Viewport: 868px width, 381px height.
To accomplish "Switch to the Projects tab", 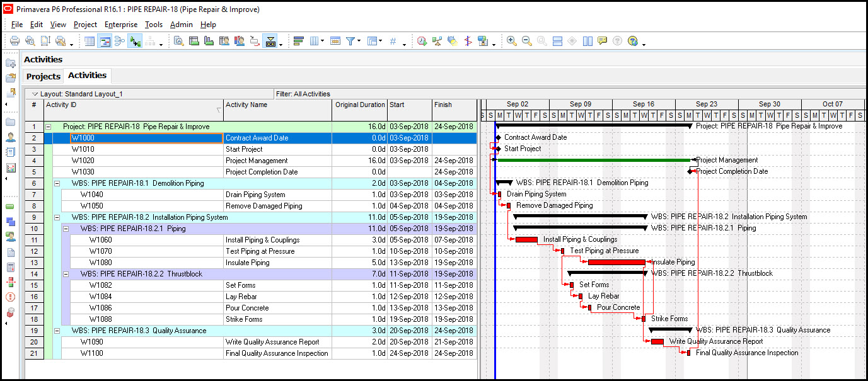I will 43,76.
